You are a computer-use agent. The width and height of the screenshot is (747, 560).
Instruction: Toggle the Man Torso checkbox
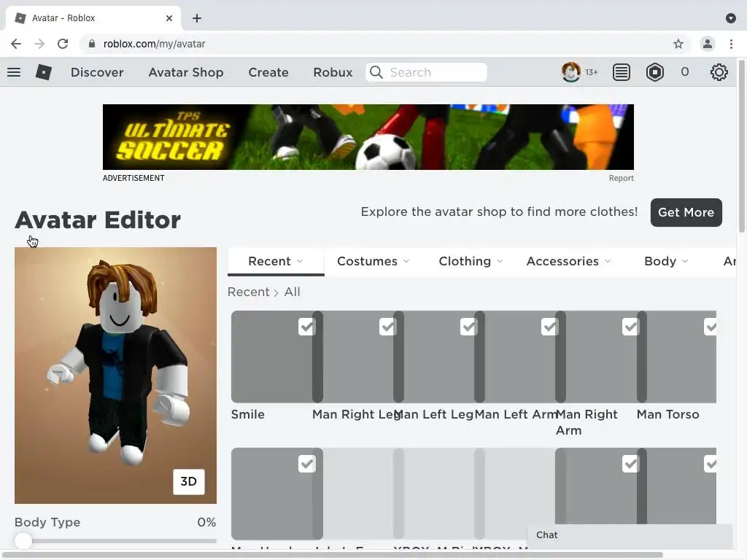coord(711,327)
